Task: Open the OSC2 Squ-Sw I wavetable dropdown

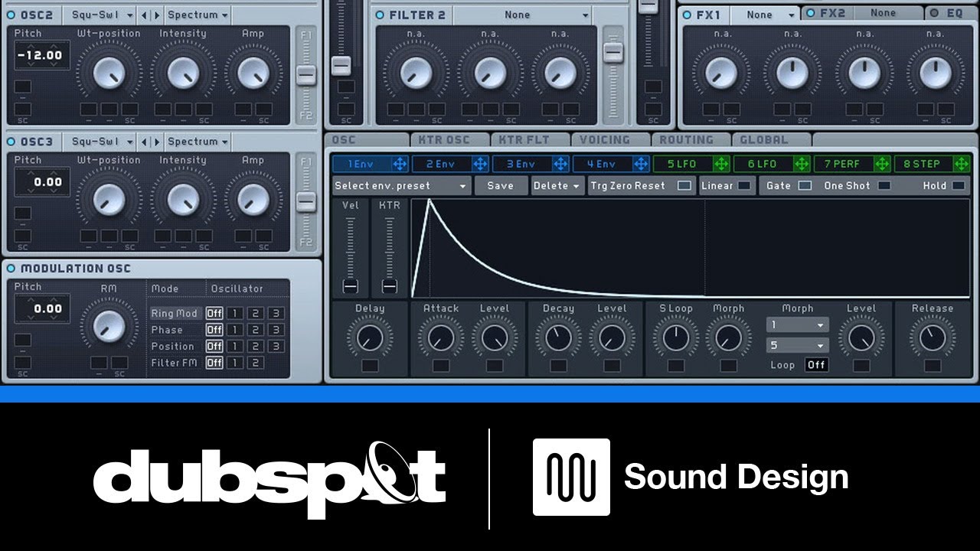Action: coord(100,15)
